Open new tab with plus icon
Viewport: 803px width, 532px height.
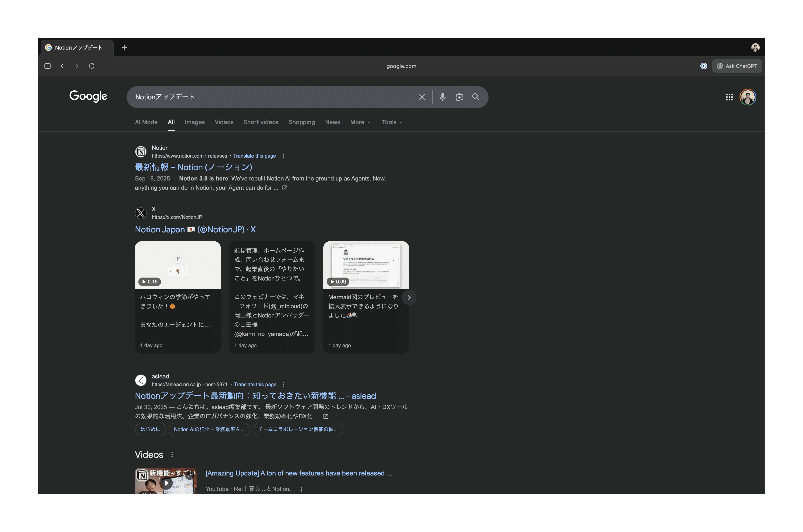[124, 47]
